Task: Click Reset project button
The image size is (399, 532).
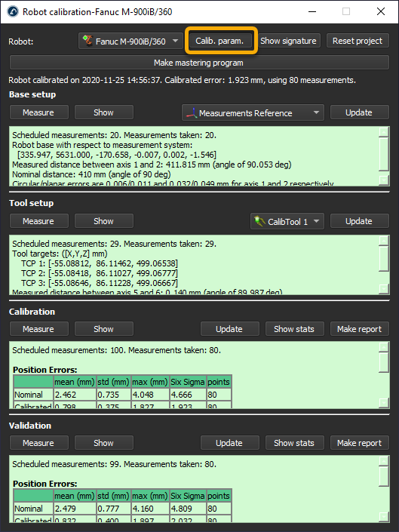Action: click(358, 41)
